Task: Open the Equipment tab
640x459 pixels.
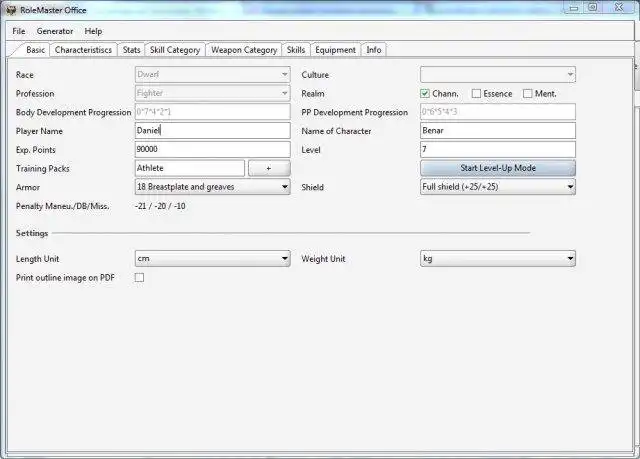Action: coord(336,50)
